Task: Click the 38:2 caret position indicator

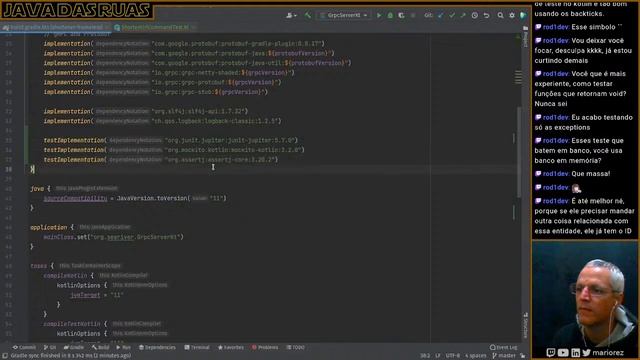Action: coord(425,356)
